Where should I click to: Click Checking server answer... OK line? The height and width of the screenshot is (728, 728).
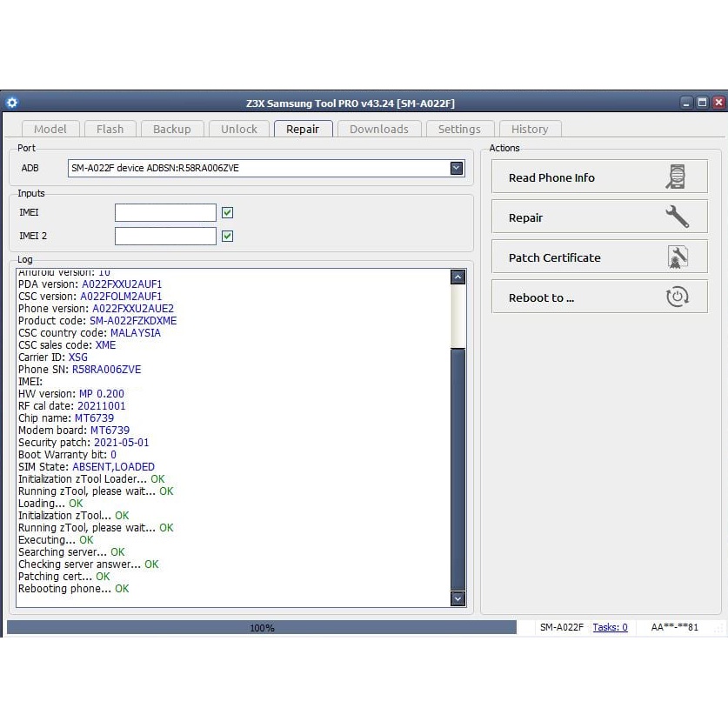tap(88, 564)
